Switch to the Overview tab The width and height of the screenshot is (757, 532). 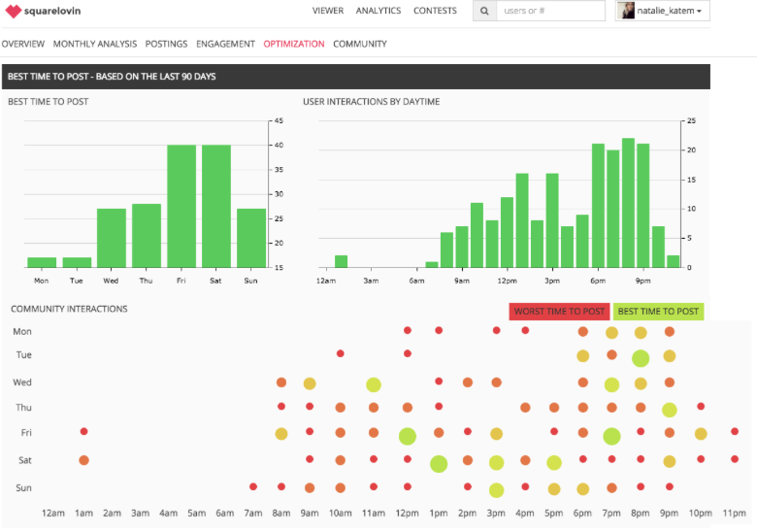tap(23, 44)
